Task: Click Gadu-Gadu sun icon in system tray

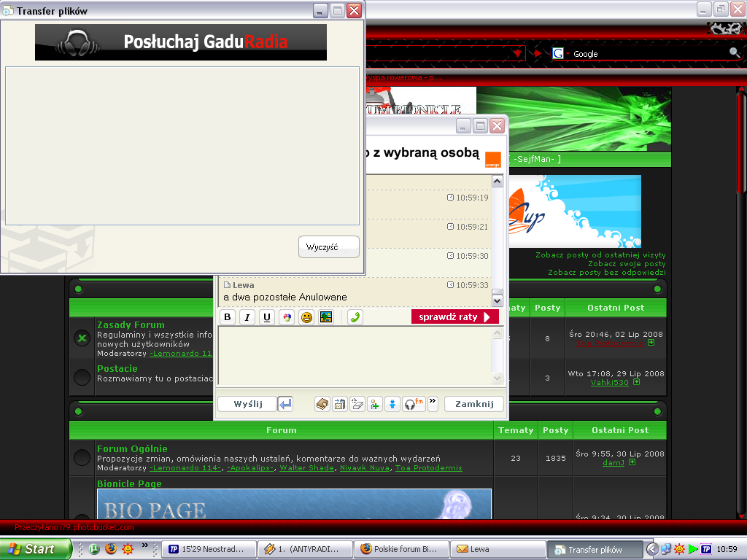Action: click(x=679, y=550)
